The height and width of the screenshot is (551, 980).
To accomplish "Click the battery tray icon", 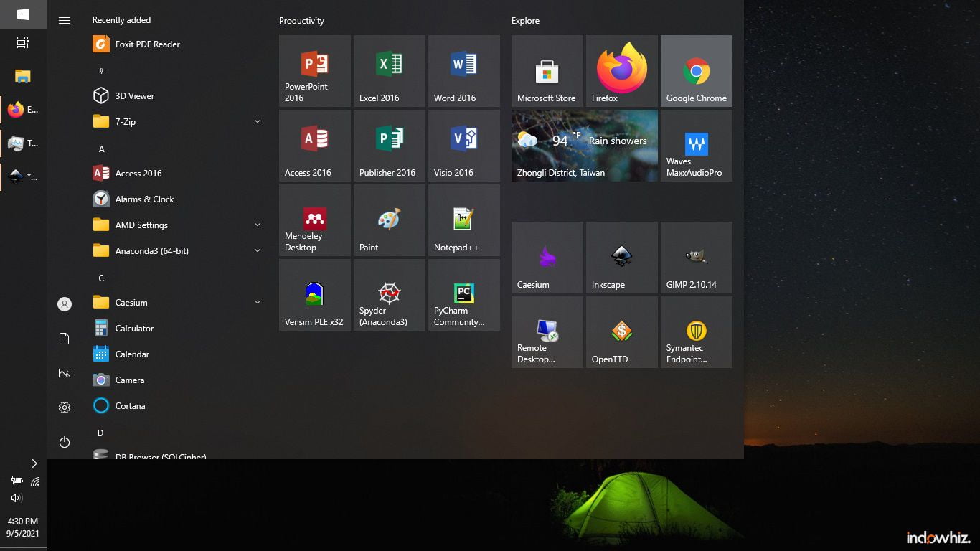I will click(x=16, y=481).
